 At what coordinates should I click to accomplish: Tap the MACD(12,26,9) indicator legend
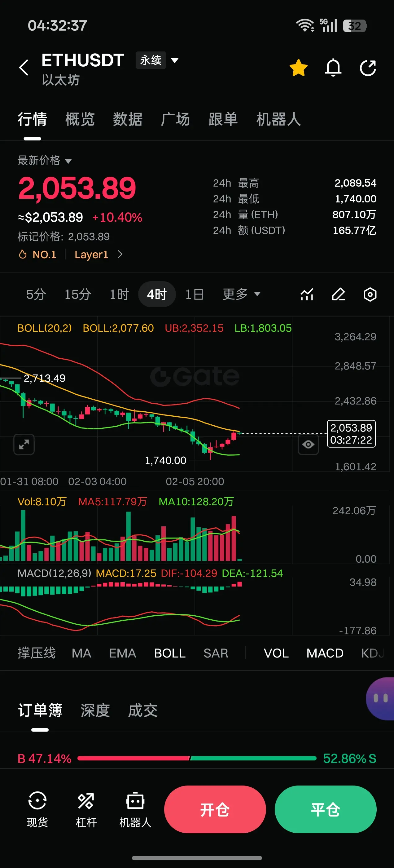pos(54,573)
